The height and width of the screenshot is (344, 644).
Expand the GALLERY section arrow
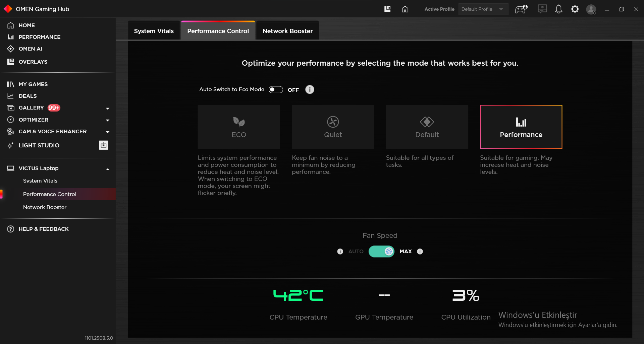tap(108, 108)
